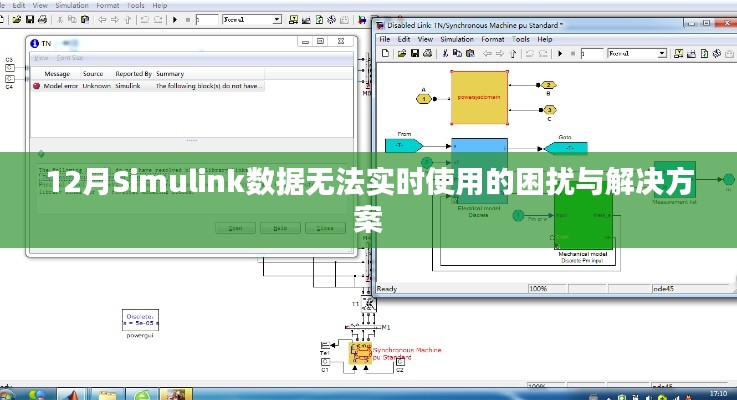Click stop time field in main TN model toolbar
The height and width of the screenshot is (400, 737).
[207, 20]
